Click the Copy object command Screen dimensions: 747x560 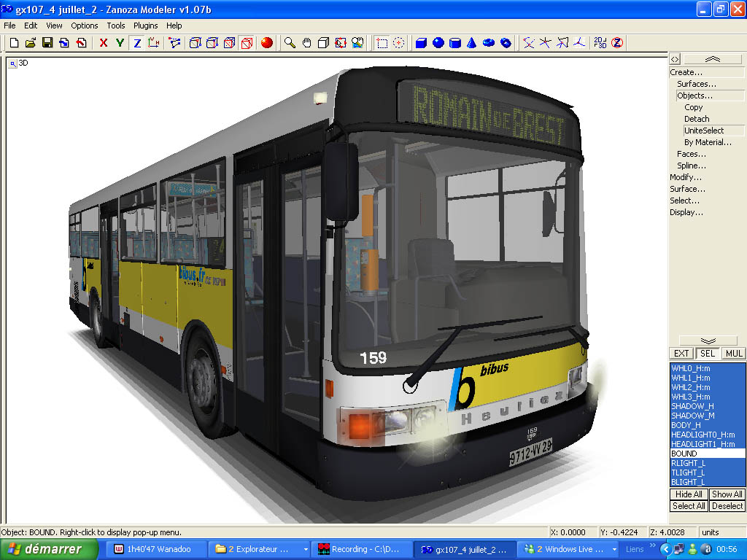(x=693, y=107)
